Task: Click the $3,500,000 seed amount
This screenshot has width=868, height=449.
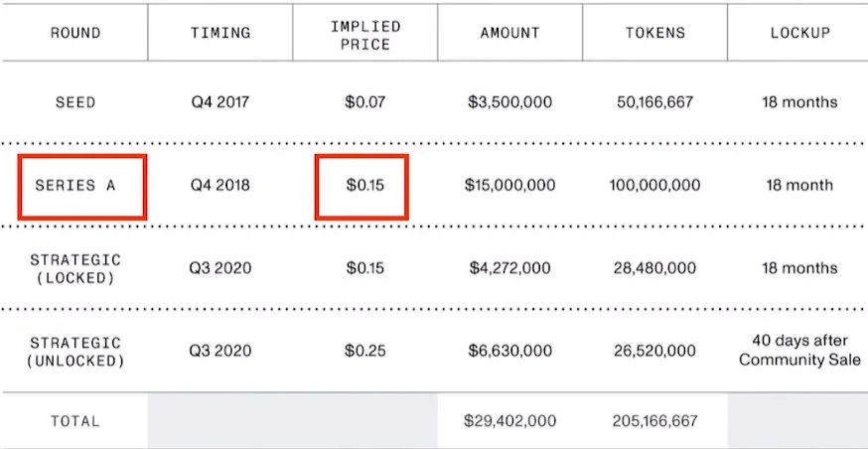Action: point(509,102)
